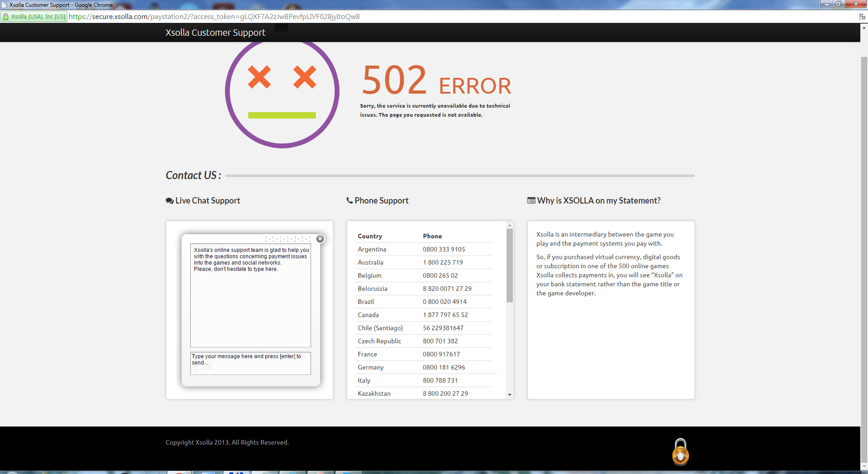This screenshot has width=868, height=474.
Task: Click the Phone column header
Action: (432, 236)
